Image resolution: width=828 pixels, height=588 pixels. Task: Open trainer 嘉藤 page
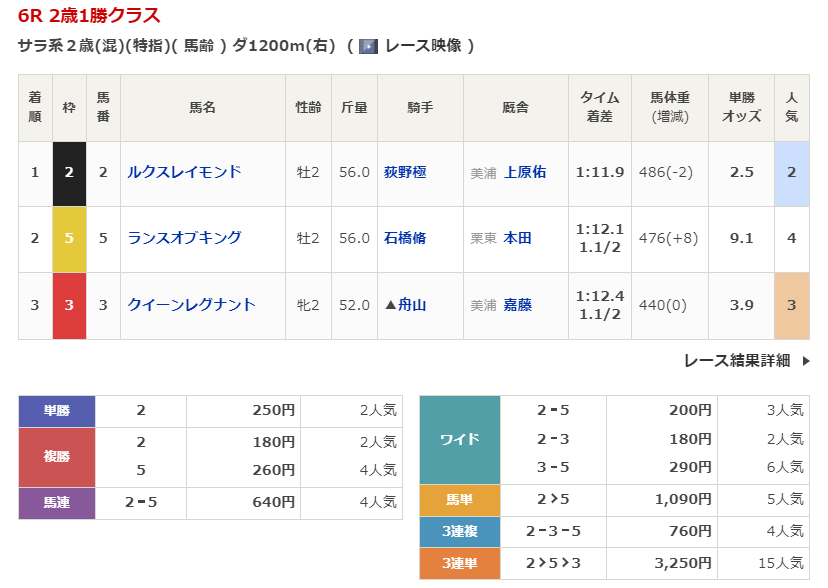[x=518, y=305]
